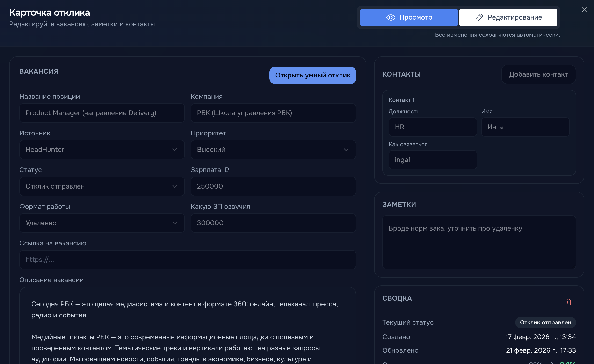The height and width of the screenshot is (364, 594).
Task: Close the Карточка отклика dialog
Action: coord(584,10)
